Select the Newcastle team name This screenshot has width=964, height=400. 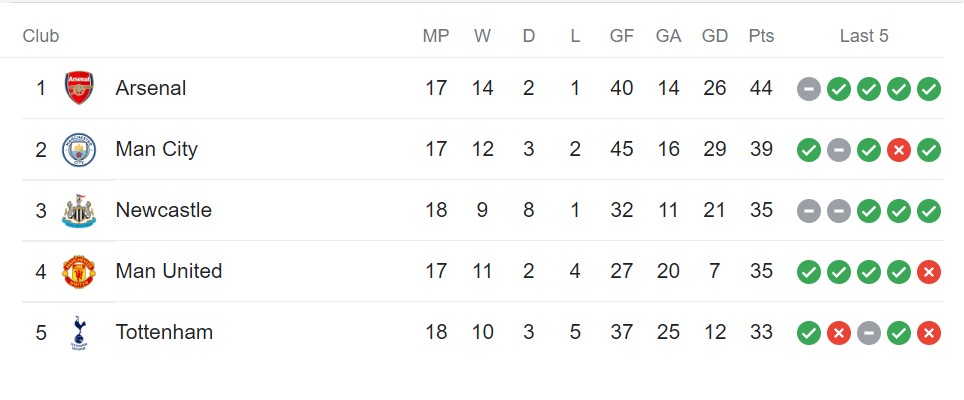pos(164,211)
